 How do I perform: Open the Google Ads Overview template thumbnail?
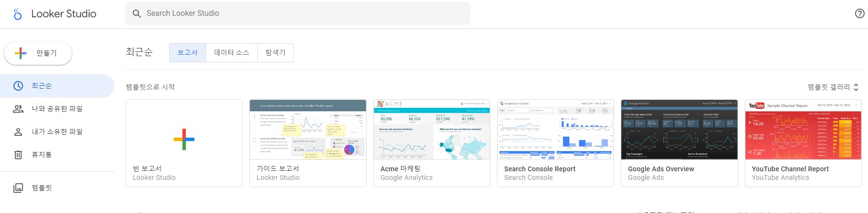tap(679, 130)
